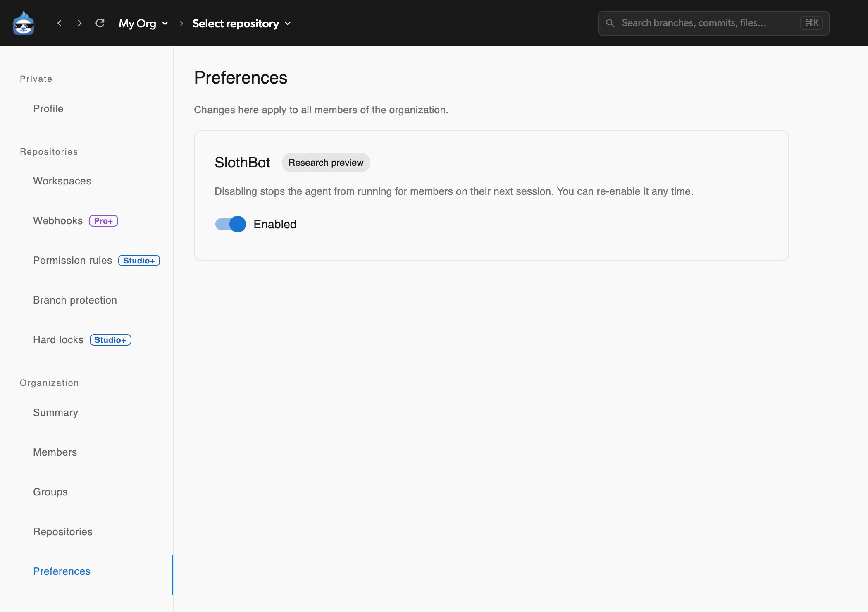Open the organization Repositories page
Image resolution: width=868 pixels, height=612 pixels.
[x=63, y=531]
